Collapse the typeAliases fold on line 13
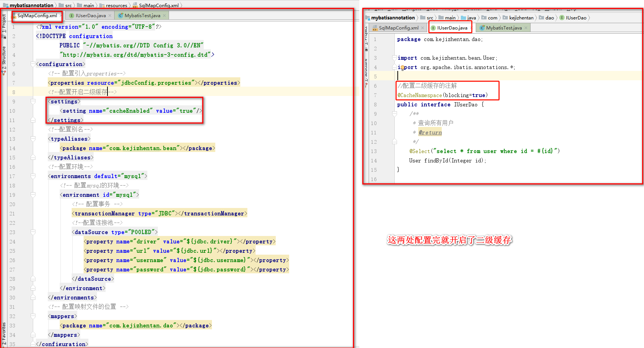 coord(33,139)
